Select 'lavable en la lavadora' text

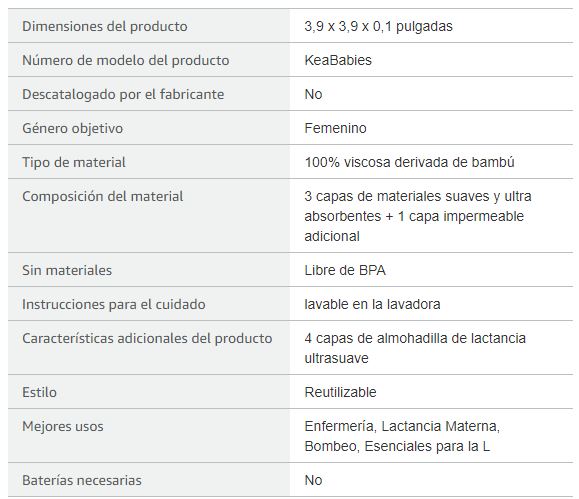click(x=372, y=304)
